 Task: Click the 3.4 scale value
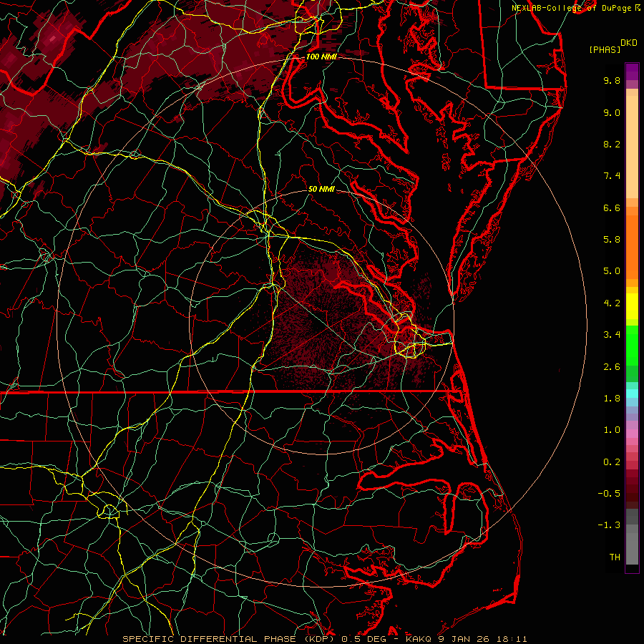click(x=612, y=335)
